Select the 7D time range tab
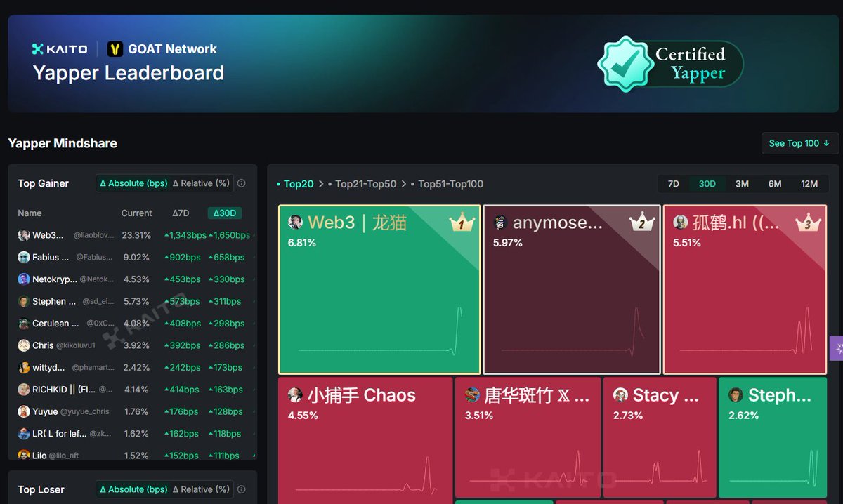843x504 pixels. click(x=673, y=184)
